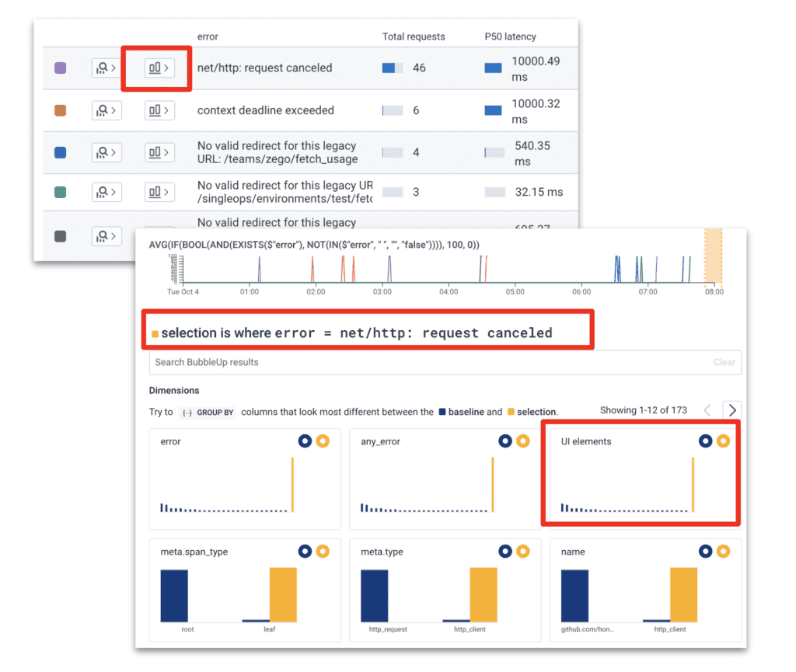Sort by the P50 latency column header
This screenshot has height=672, width=796.
tap(510, 37)
